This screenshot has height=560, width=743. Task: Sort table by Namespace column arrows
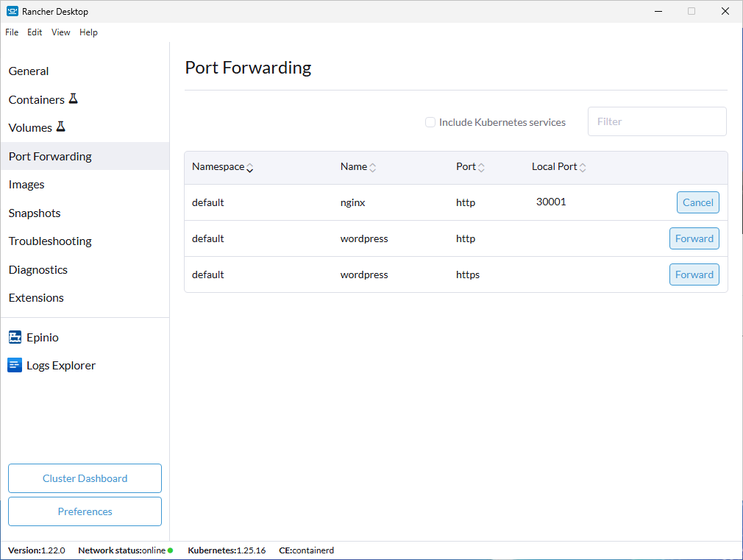[250, 168]
